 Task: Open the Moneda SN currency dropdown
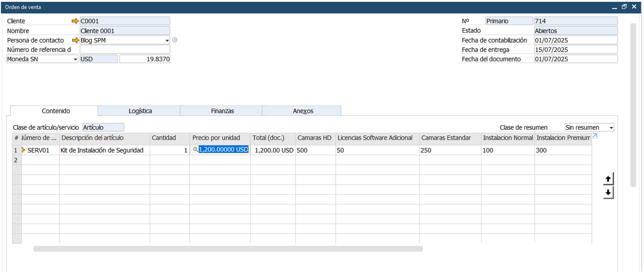pyautogui.click(x=75, y=60)
